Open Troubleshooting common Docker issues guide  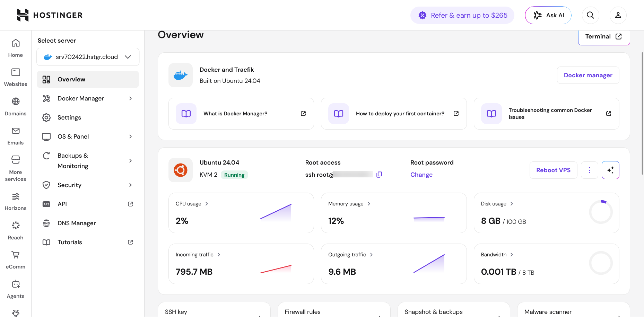[547, 114]
